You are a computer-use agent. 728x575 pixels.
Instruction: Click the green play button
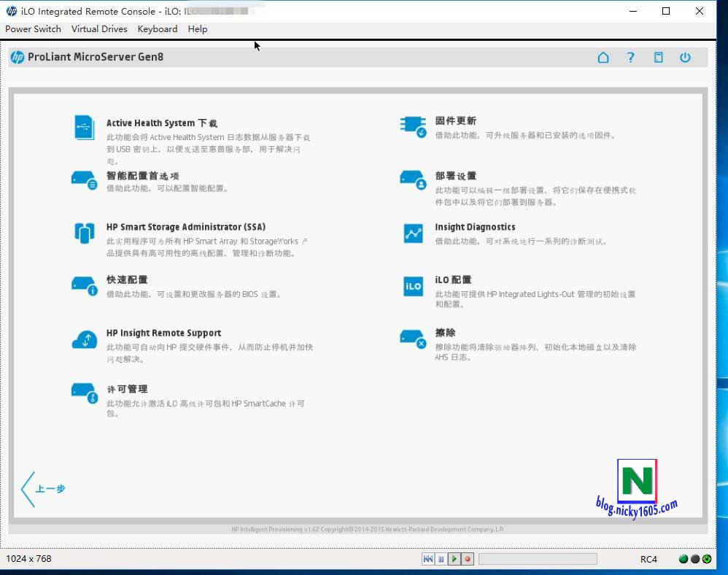[x=454, y=559]
